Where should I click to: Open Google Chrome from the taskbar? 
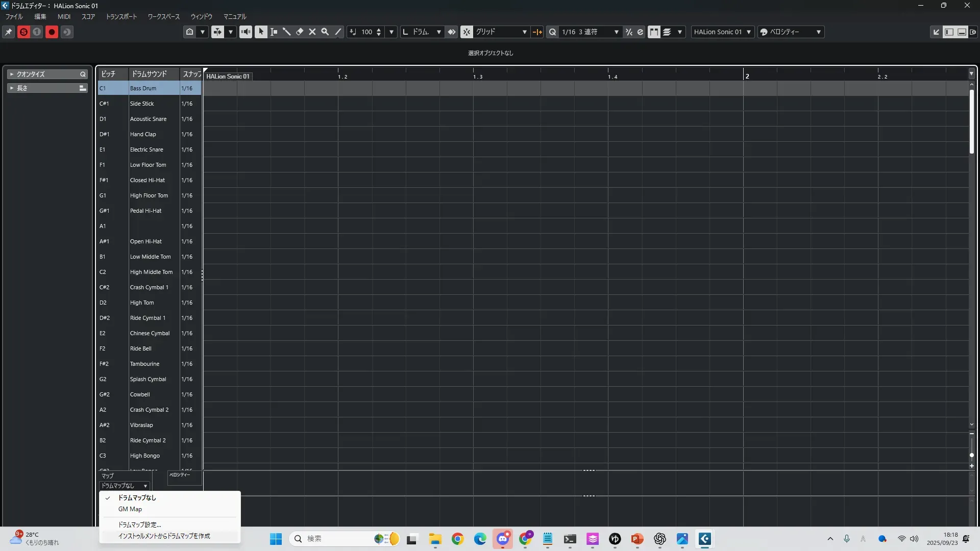[x=458, y=539]
